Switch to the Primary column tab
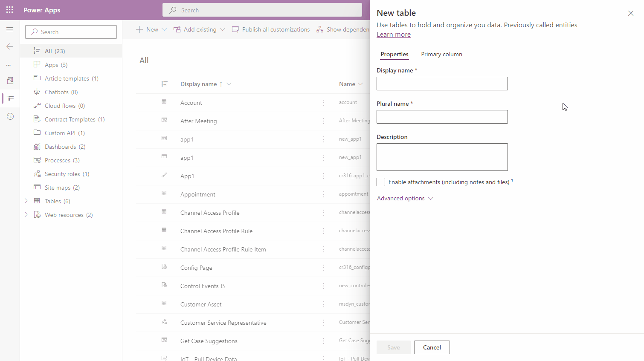Screen dimensions: 644x361 [x=441, y=54]
